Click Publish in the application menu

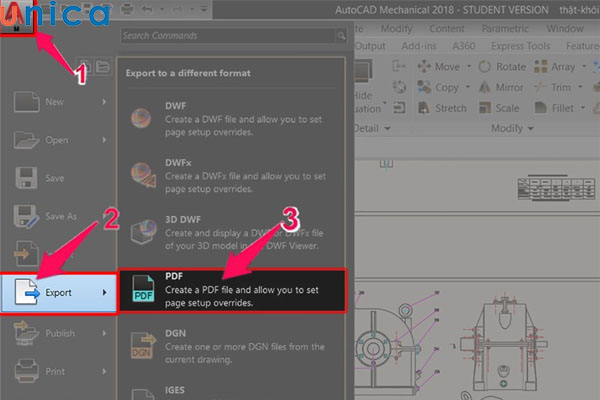tap(59, 333)
